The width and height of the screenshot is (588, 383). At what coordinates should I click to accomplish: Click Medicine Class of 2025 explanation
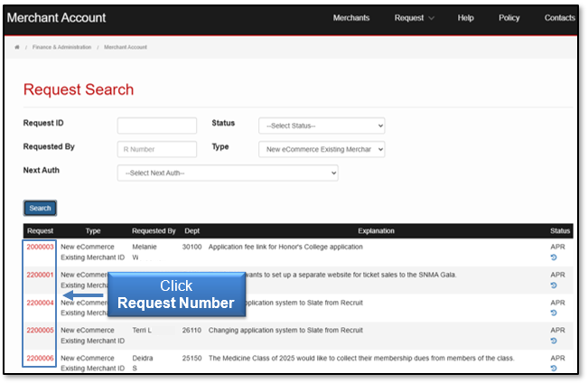[x=361, y=359]
